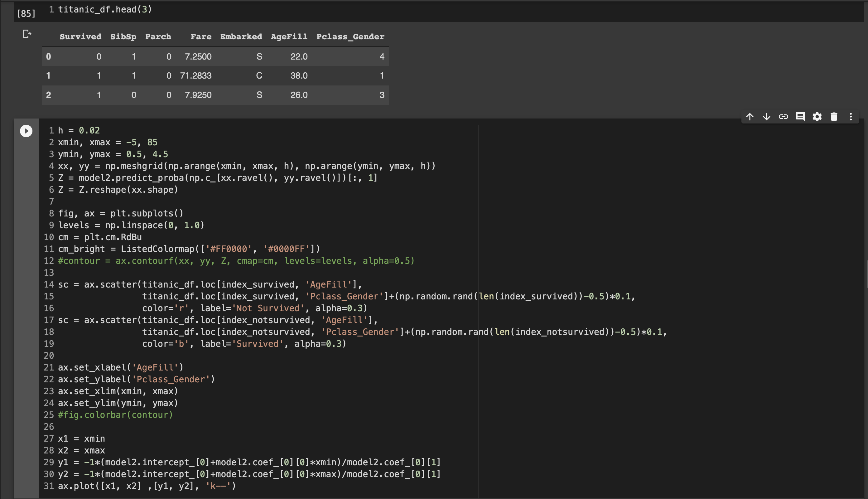868x499 pixels.
Task: Toggle output icon for cell 85
Action: tap(27, 34)
